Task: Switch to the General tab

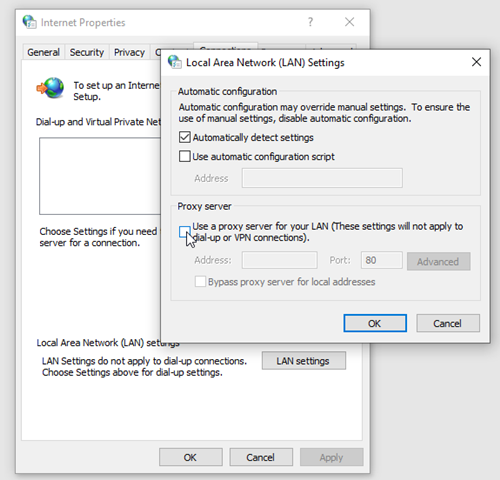Action: [x=43, y=52]
